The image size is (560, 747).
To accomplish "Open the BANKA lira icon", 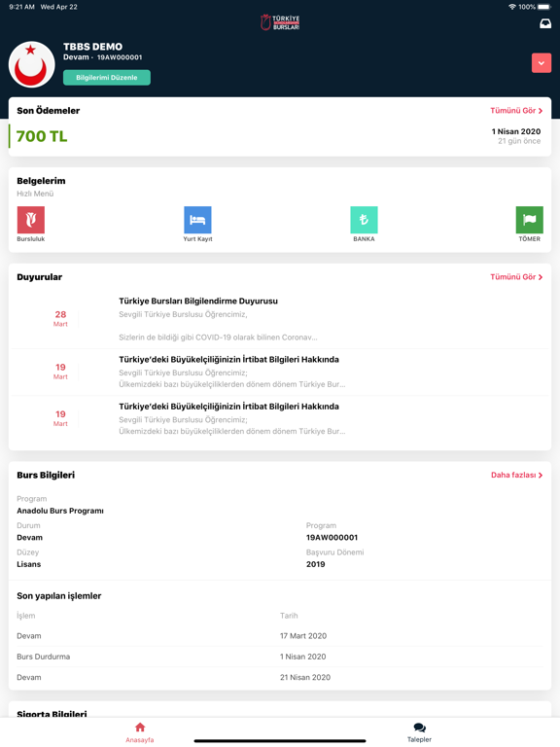I will pyautogui.click(x=364, y=220).
